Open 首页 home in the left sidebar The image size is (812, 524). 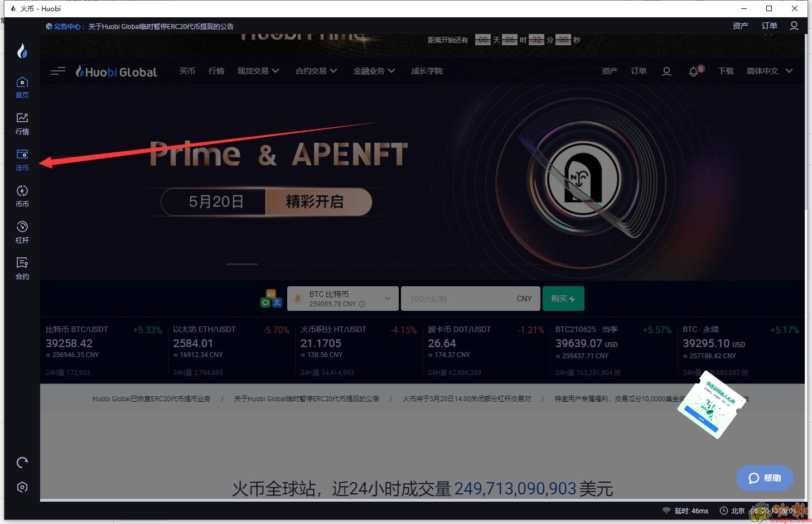[x=22, y=88]
